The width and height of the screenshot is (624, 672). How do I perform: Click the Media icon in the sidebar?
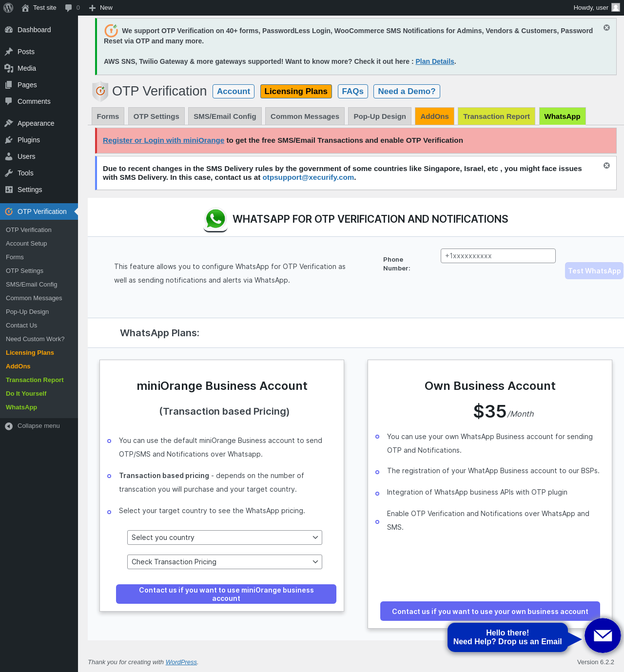point(9,68)
